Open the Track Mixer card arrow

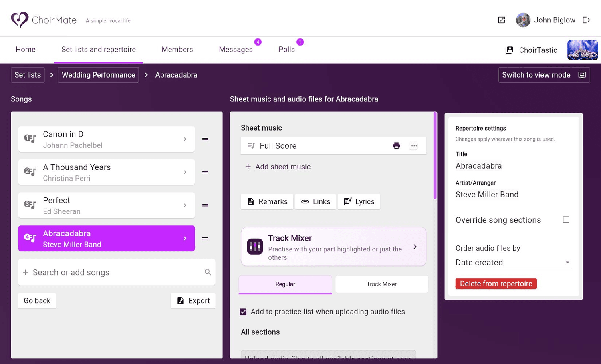tap(415, 247)
